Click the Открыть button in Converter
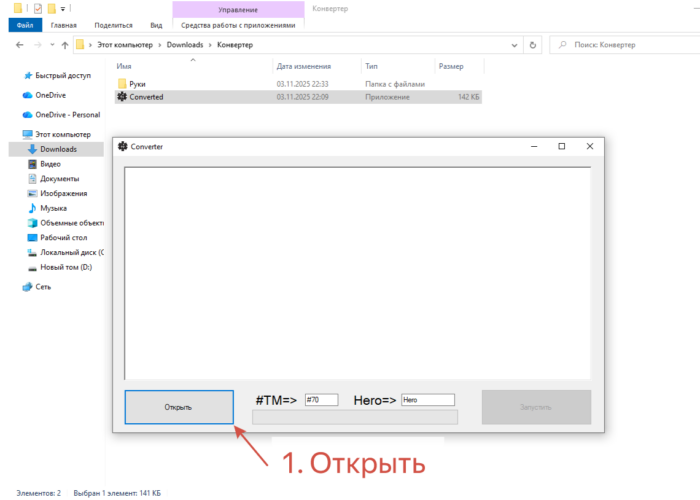 click(177, 407)
